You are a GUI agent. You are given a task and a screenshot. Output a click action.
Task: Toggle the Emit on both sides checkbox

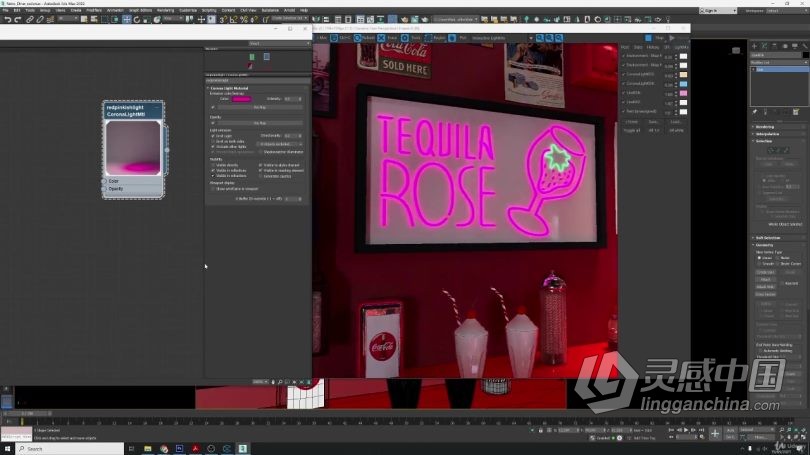click(213, 142)
